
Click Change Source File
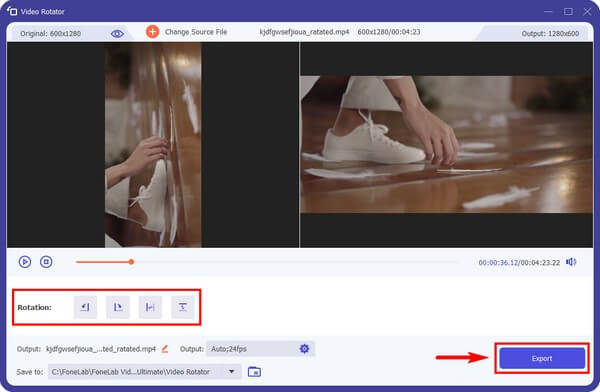tap(196, 32)
